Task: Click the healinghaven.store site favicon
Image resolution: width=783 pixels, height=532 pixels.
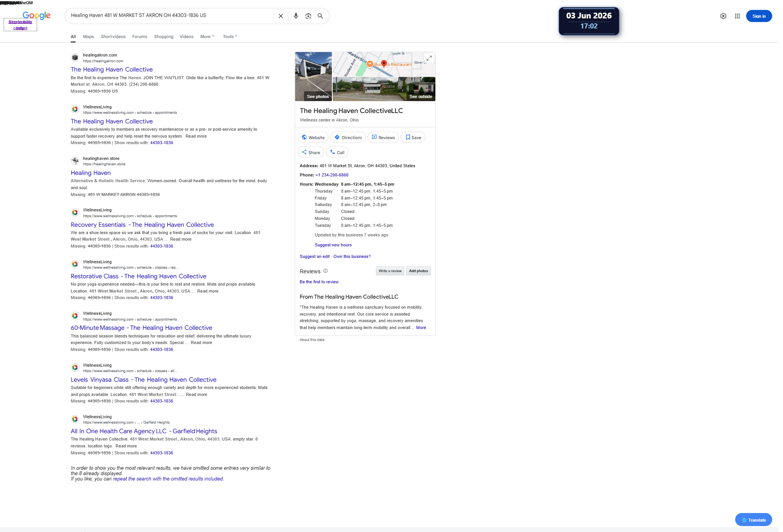Action: (75, 161)
